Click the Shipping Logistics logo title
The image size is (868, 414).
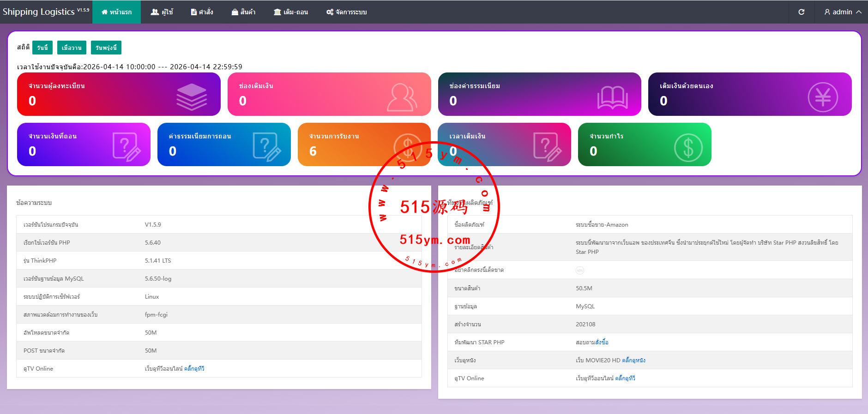39,12
